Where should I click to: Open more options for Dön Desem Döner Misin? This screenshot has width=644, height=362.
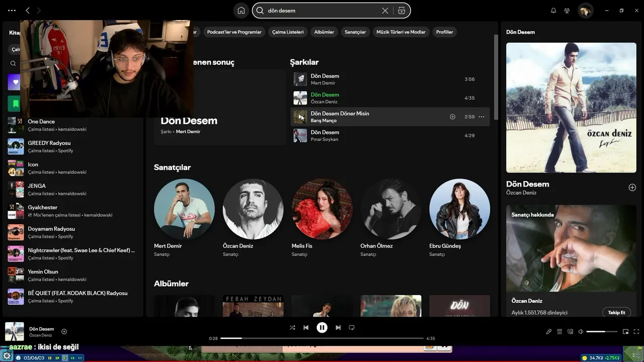pyautogui.click(x=481, y=117)
